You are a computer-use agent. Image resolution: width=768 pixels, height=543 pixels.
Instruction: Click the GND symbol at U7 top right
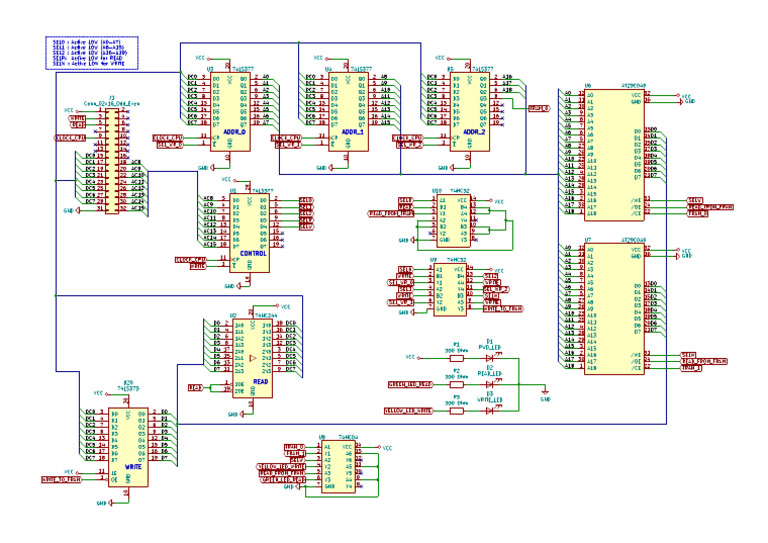pos(685,256)
